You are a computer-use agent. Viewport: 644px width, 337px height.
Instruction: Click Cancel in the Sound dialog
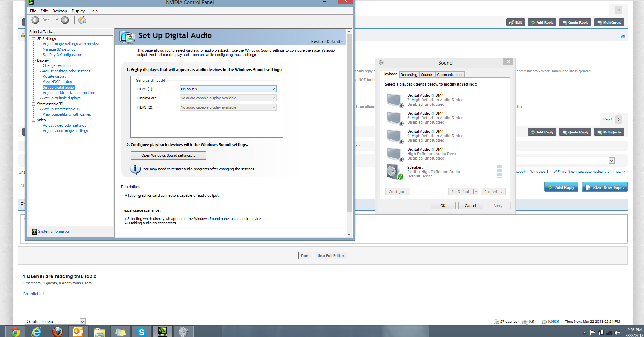point(471,206)
